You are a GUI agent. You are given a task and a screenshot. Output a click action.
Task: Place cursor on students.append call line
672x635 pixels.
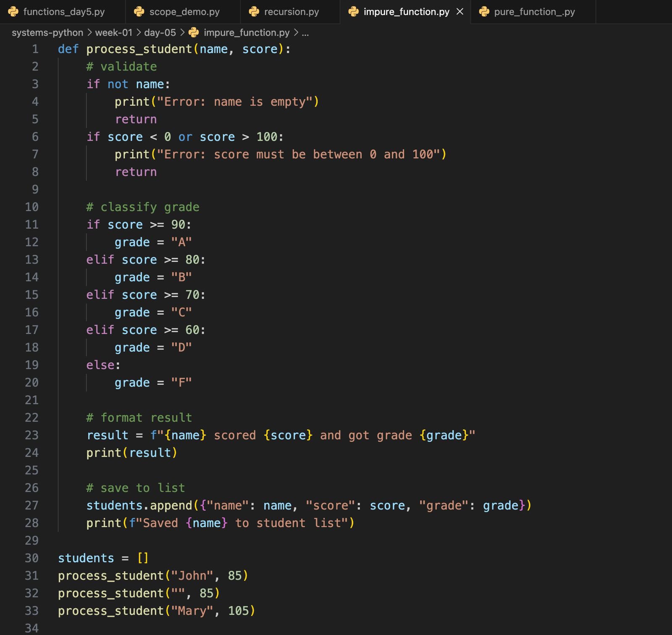(x=309, y=505)
